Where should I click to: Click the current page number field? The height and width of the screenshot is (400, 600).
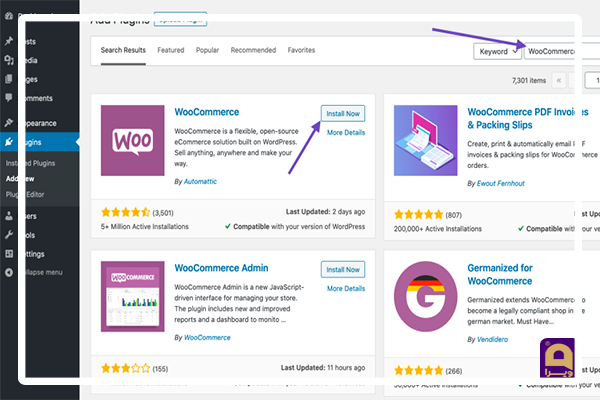point(592,80)
